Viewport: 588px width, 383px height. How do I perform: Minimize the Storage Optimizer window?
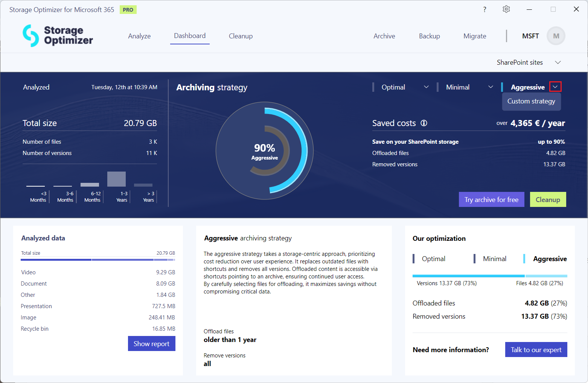[529, 9]
